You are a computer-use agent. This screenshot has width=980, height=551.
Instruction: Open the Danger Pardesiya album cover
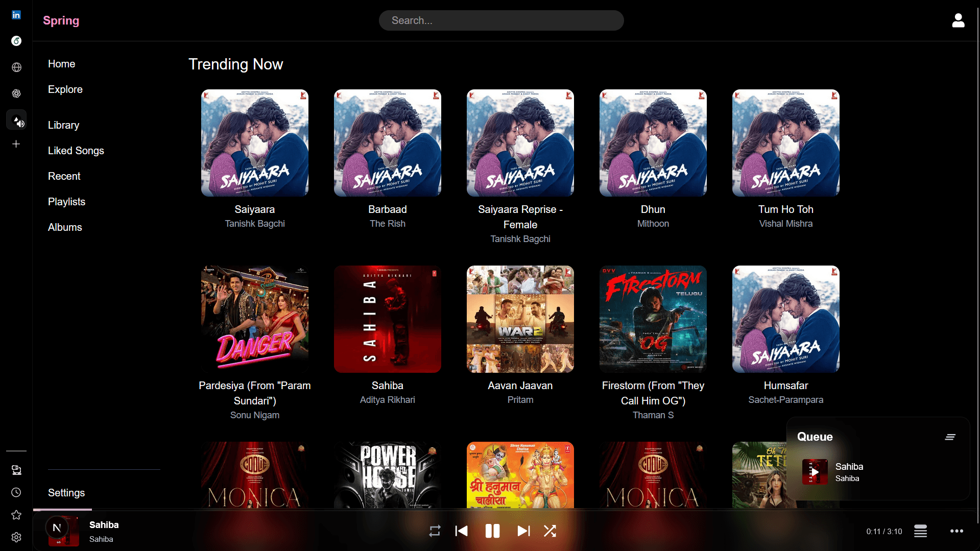coord(255,319)
